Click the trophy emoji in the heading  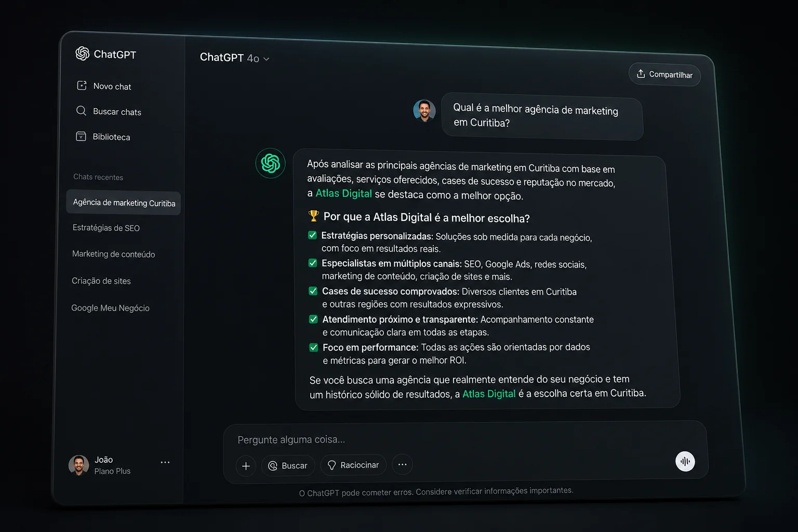[313, 215]
